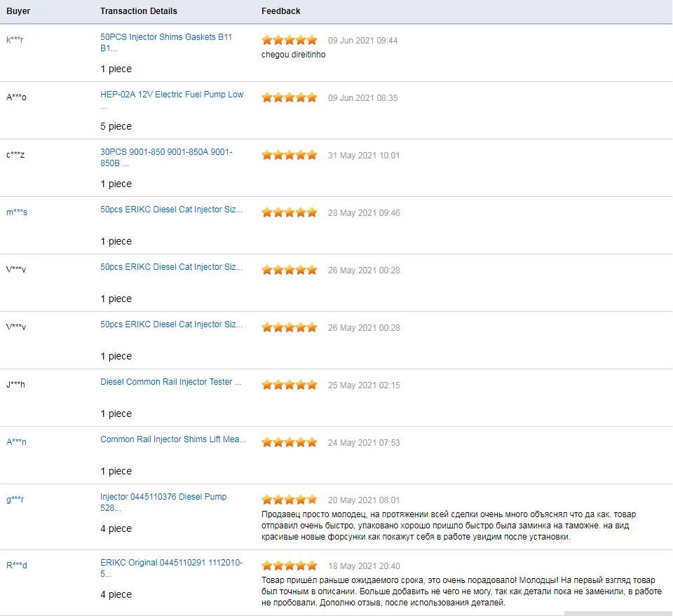Click star rating of R***d review
This screenshot has width=673, height=616.
290,566
